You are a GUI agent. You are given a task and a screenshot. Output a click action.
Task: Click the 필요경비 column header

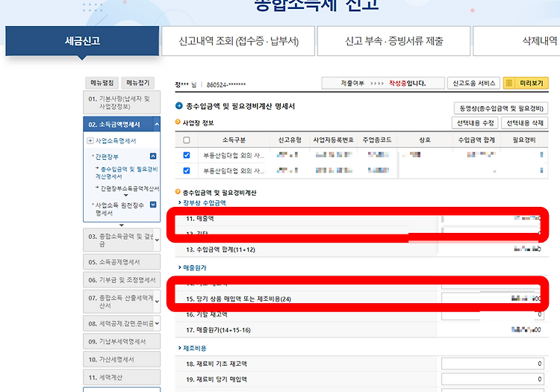[x=524, y=140]
